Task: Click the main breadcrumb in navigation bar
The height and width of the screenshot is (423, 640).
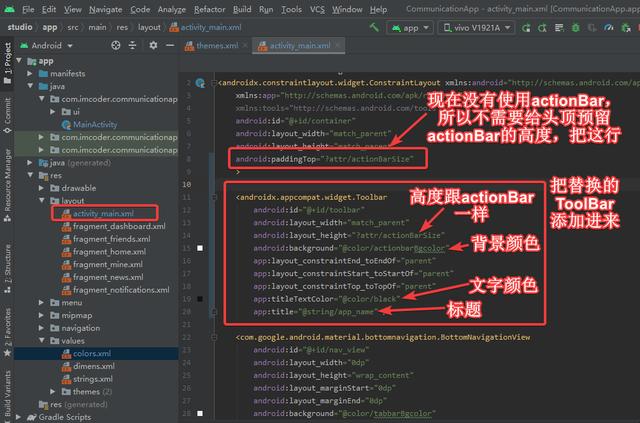Action: [x=97, y=27]
